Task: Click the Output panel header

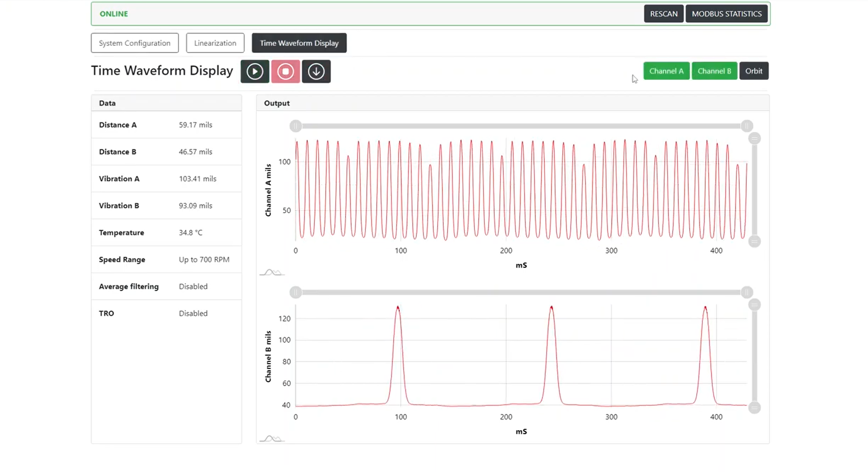Action: [x=513, y=103]
